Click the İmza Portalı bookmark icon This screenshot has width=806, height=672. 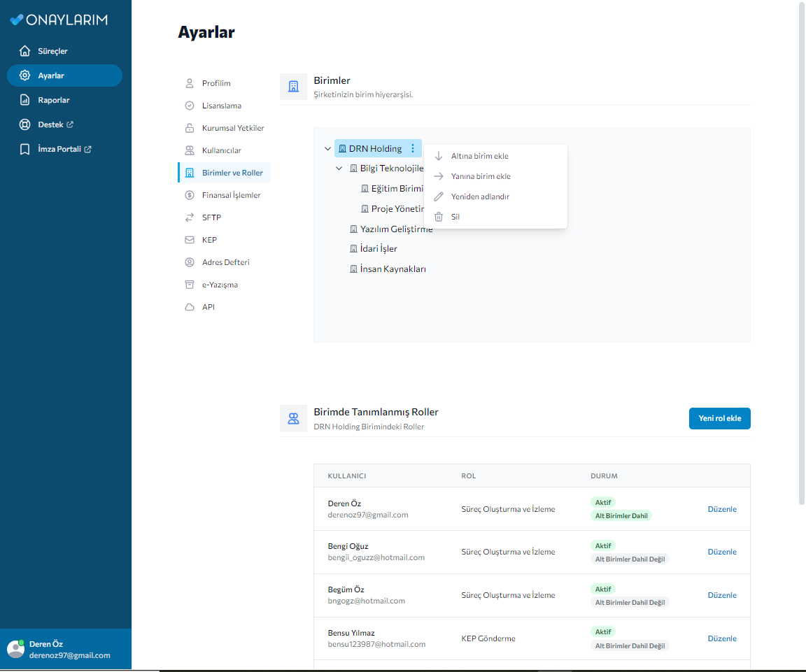[25, 149]
